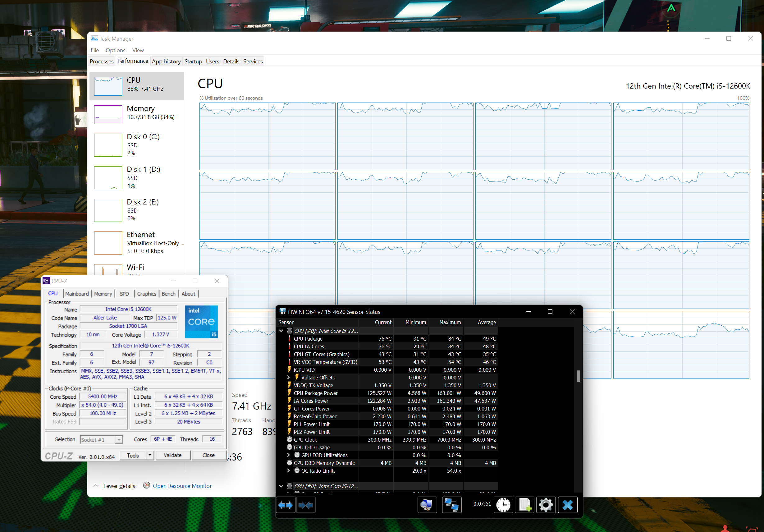Click PL1 Power Limit sensor row
This screenshot has height=532, width=764.
(387, 424)
